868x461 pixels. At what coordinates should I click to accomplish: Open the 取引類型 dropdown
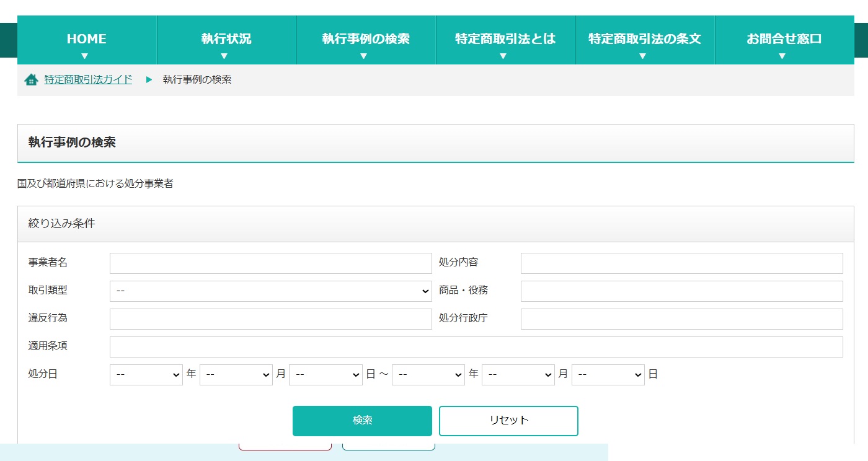click(270, 291)
